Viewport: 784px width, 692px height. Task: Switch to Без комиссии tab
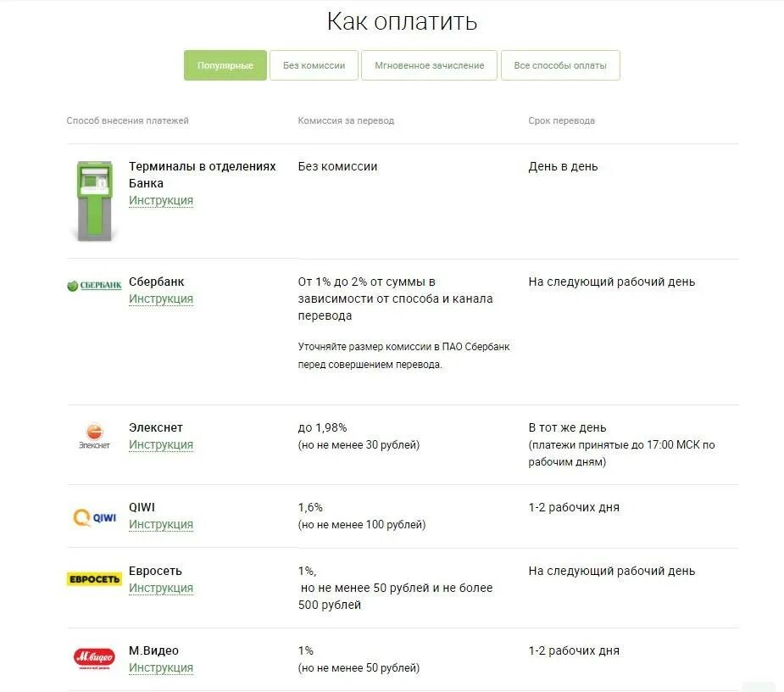point(314,65)
